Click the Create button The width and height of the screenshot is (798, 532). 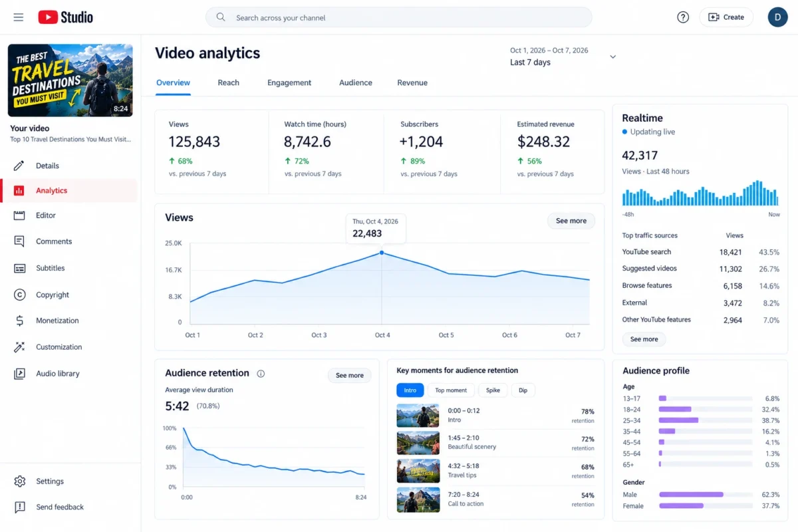point(726,17)
